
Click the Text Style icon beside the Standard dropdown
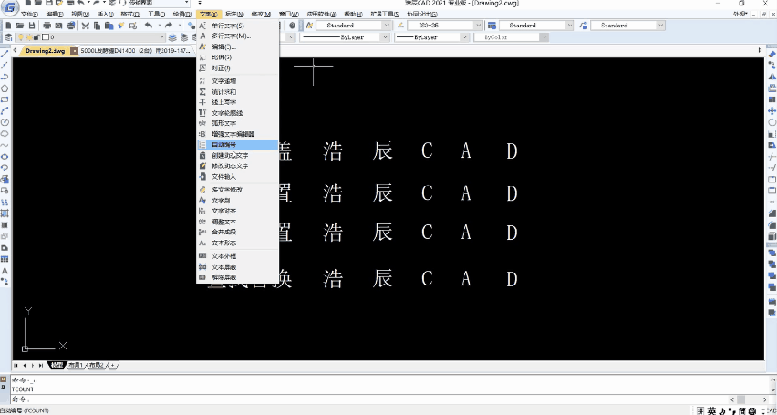[x=310, y=25]
